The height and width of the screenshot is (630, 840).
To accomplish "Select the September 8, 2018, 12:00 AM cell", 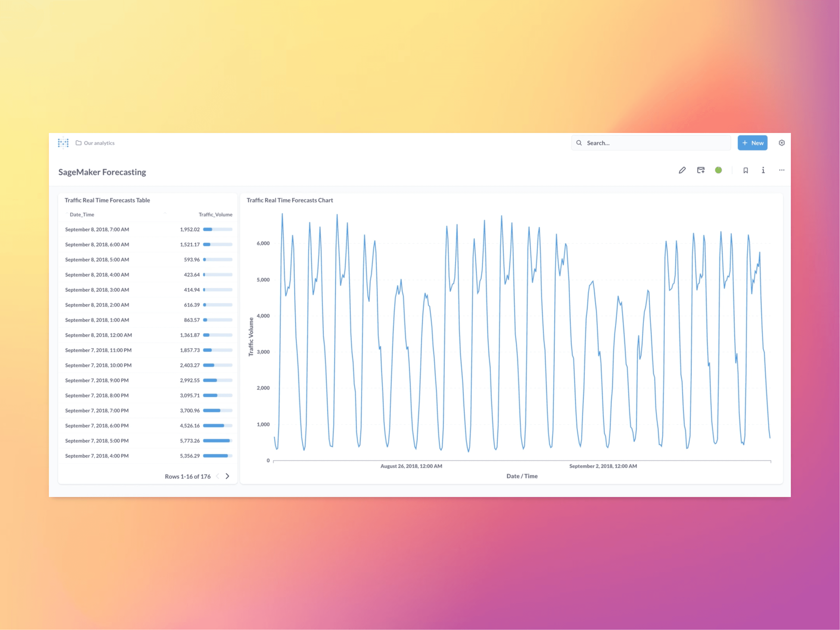I will pyautogui.click(x=98, y=335).
